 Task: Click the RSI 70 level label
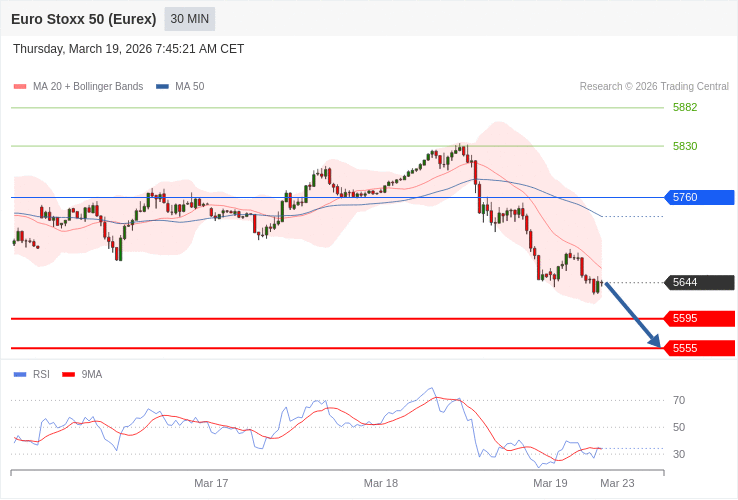679,400
